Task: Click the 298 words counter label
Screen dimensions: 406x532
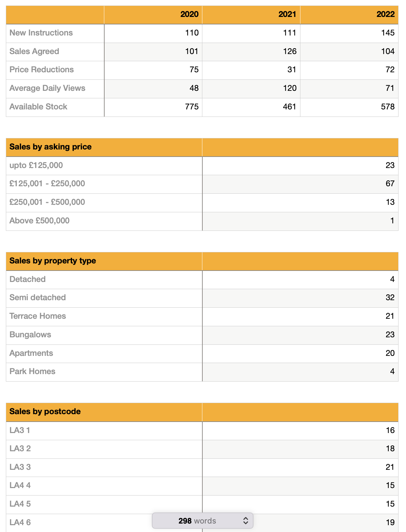Action: point(197,521)
